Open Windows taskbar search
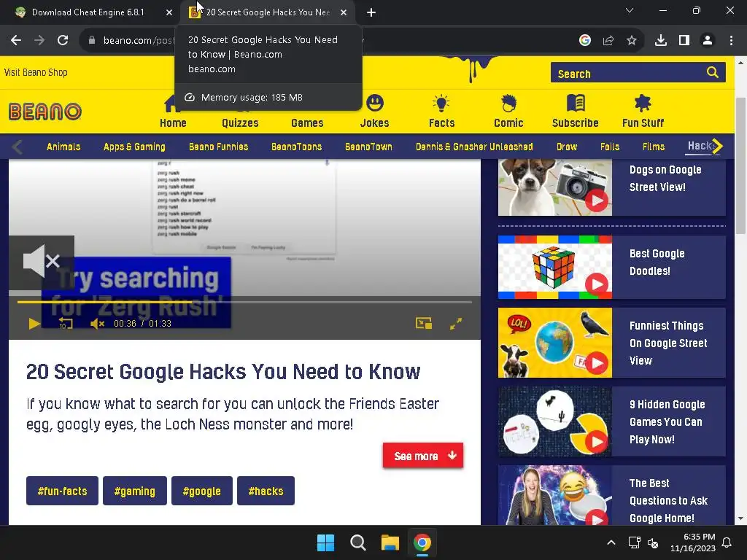 click(357, 542)
